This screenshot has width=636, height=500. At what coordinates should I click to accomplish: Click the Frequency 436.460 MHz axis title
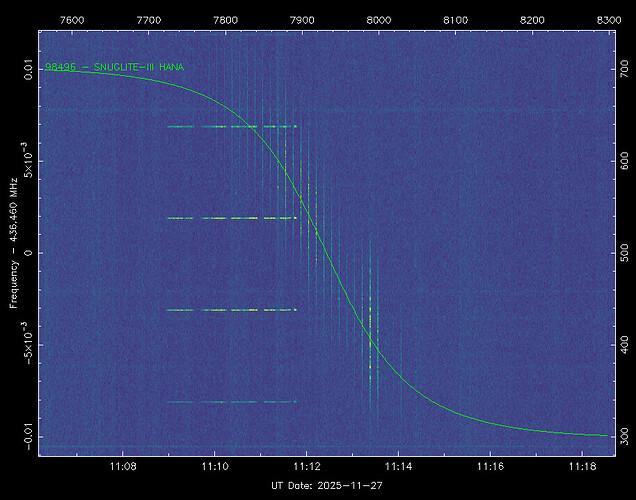click(15, 253)
